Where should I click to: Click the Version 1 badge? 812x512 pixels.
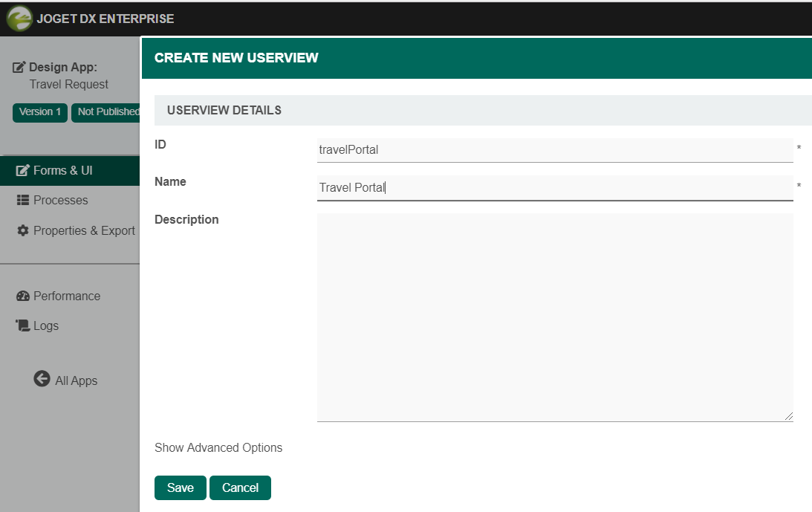point(40,112)
